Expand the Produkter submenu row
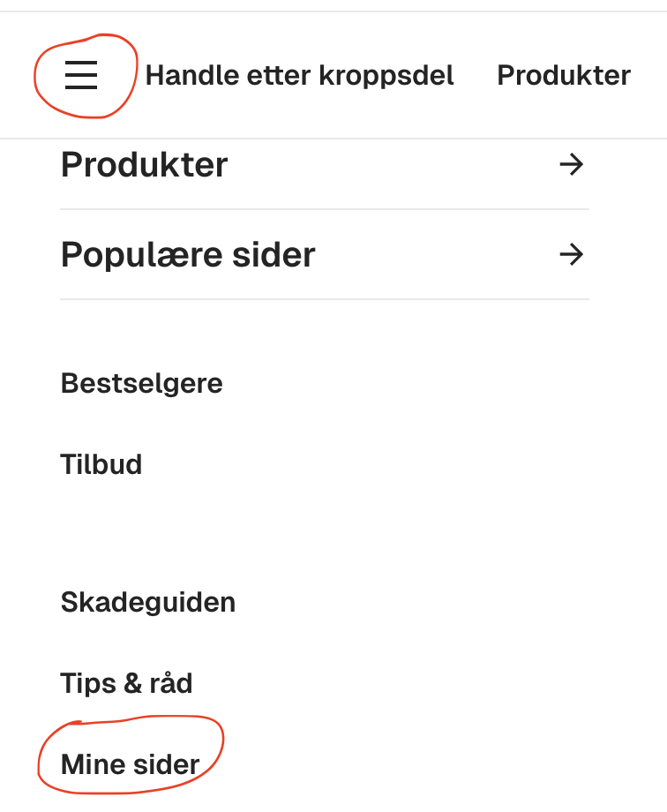Screen dimensions: 667x812 point(324,165)
